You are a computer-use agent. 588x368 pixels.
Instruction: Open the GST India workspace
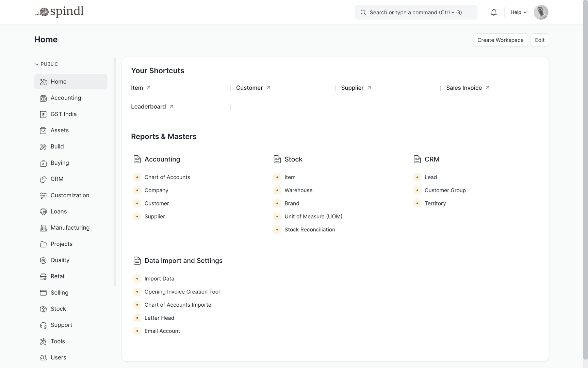coord(71,114)
